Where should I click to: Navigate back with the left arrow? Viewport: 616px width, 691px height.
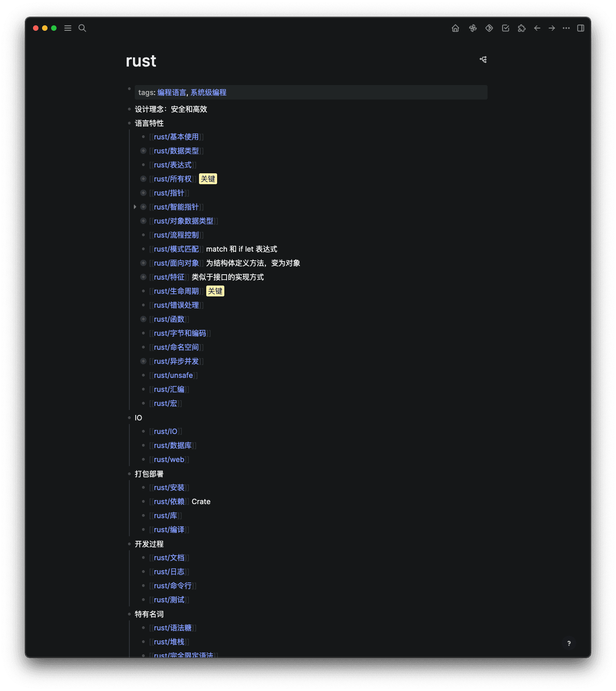[x=537, y=28]
